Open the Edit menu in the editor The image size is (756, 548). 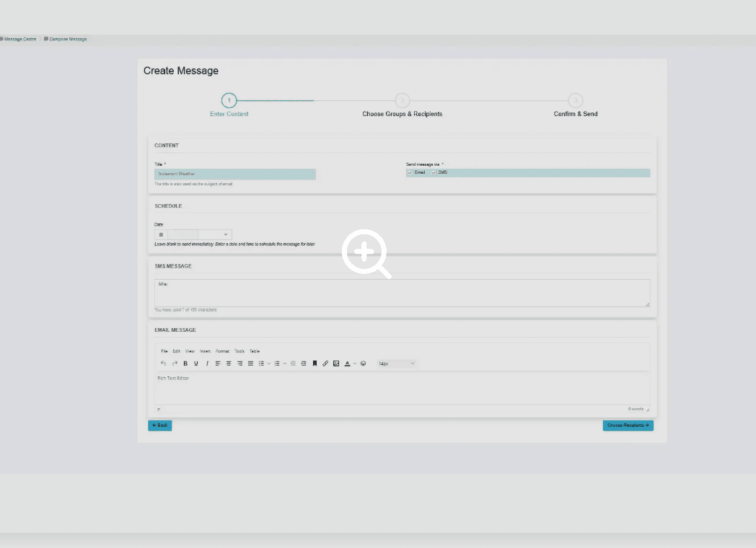177,351
